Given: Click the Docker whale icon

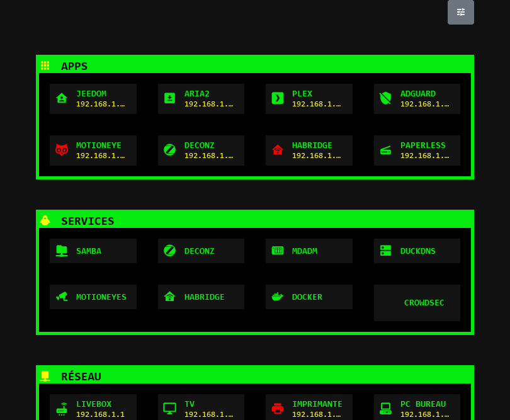Looking at the screenshot, I should [278, 297].
